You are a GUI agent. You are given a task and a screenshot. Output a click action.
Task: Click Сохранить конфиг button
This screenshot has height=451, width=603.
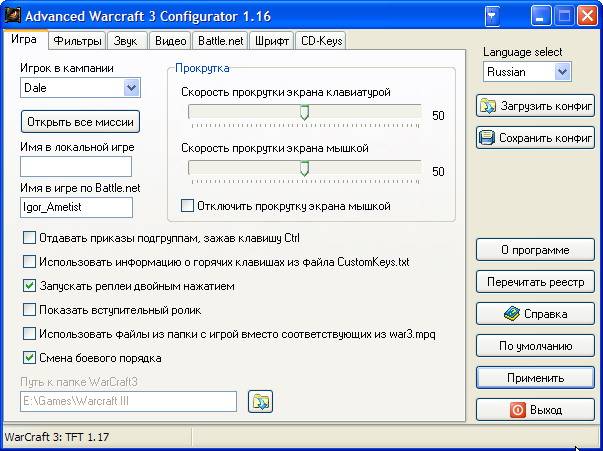(x=535, y=138)
